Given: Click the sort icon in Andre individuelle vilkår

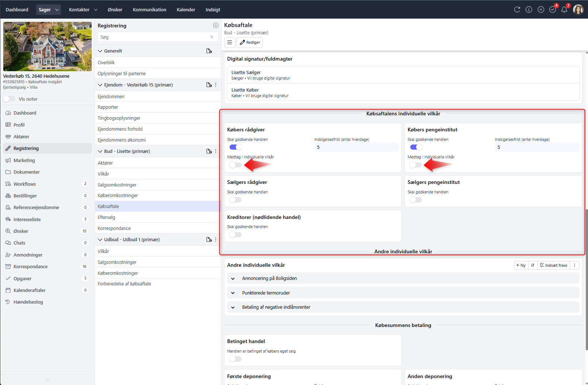Looking at the screenshot, I should point(533,265).
